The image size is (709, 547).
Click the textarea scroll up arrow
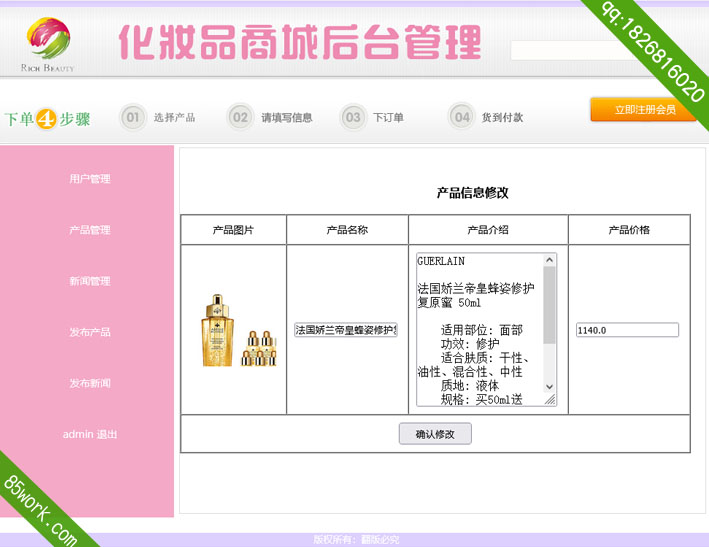(549, 259)
